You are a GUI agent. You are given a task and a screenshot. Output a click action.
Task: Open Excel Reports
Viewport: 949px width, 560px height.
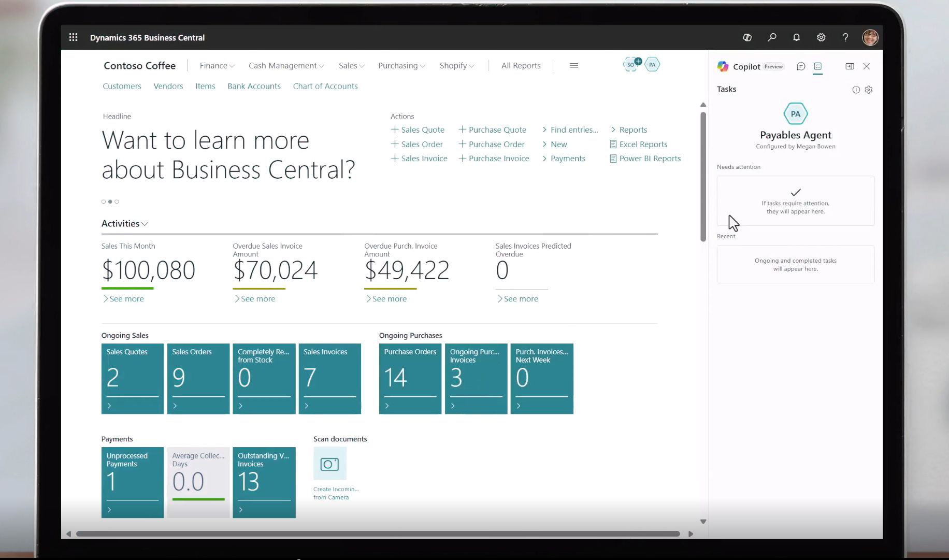tap(639, 144)
